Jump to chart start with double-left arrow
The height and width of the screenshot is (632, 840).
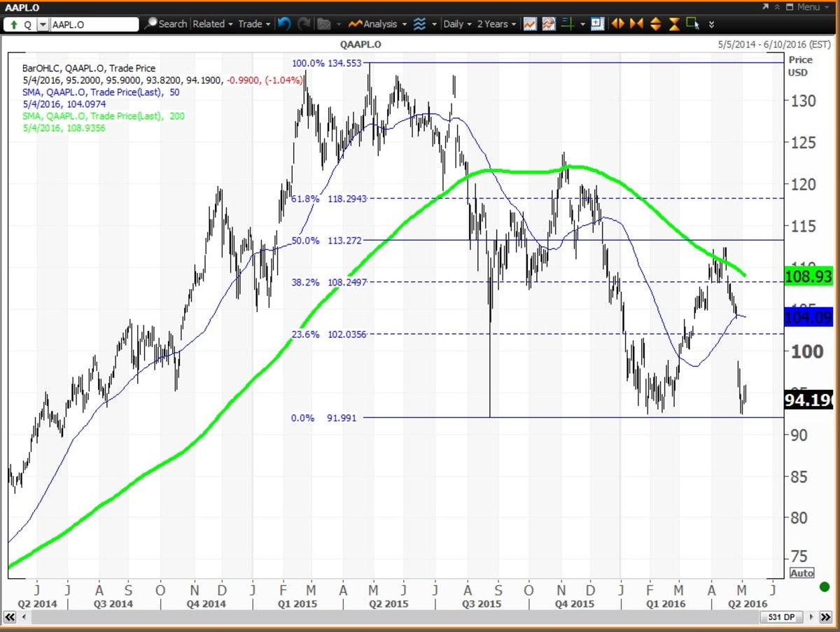10,618
